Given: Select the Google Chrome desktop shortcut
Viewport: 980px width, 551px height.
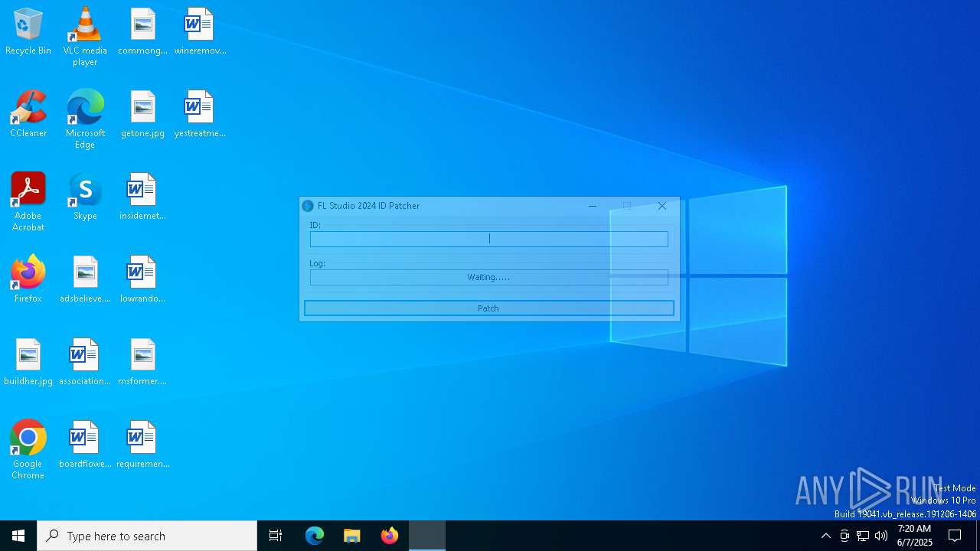Looking at the screenshot, I should pyautogui.click(x=28, y=450).
